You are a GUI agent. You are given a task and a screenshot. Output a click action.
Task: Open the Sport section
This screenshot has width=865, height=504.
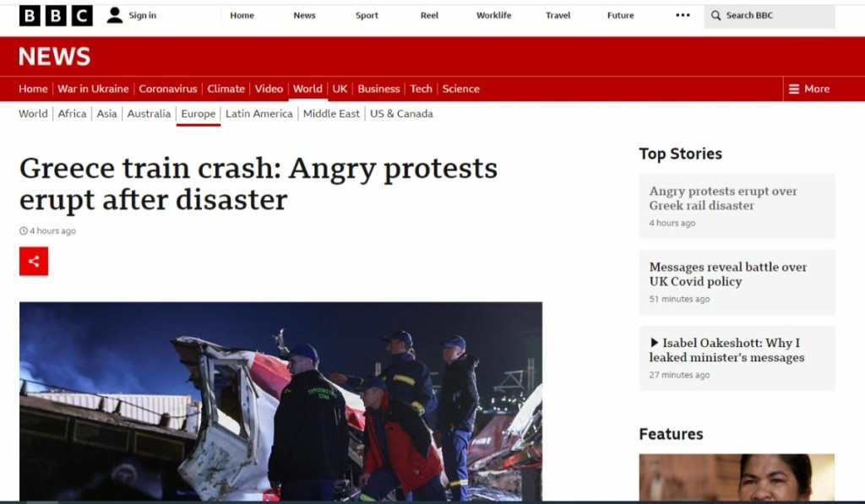tap(367, 15)
